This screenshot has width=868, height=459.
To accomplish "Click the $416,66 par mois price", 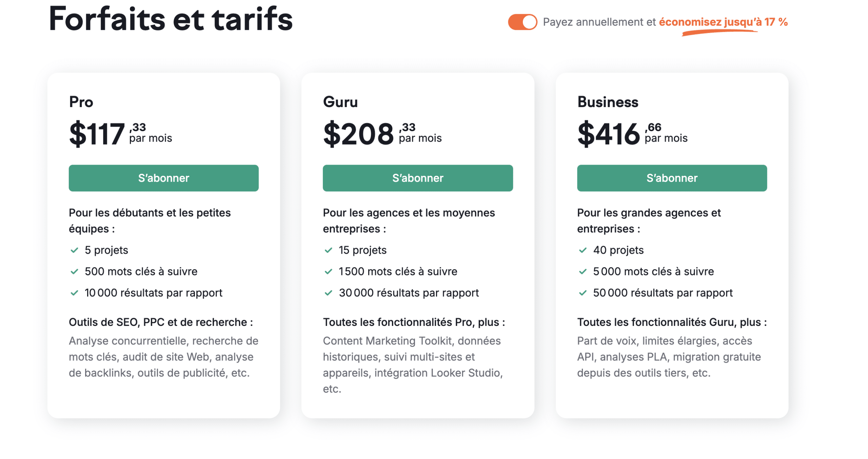I will coord(632,134).
